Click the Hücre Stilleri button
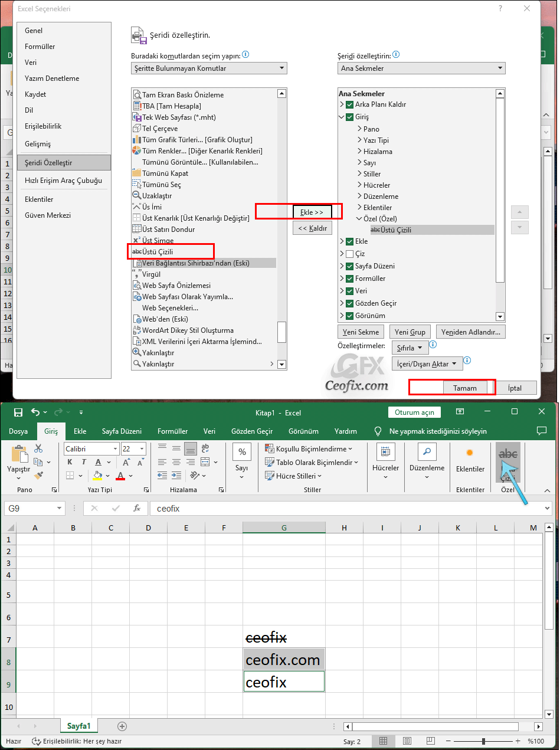Image resolution: width=560 pixels, height=750 pixels. (x=293, y=476)
